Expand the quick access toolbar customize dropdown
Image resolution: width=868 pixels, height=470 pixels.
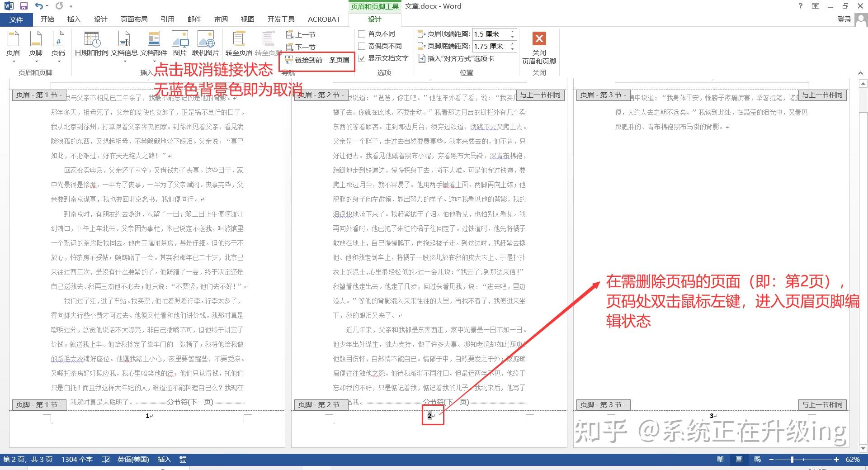pos(71,6)
